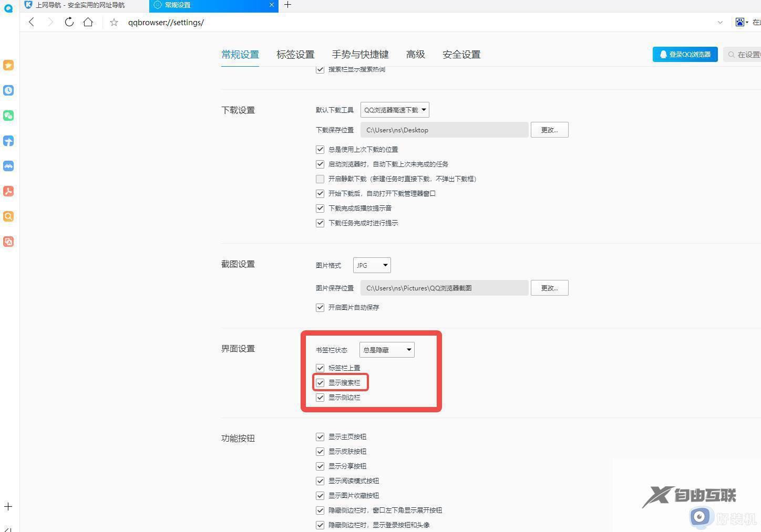761x532 pixels.
Task: Open a new tab with plus
Action: coord(287,5)
